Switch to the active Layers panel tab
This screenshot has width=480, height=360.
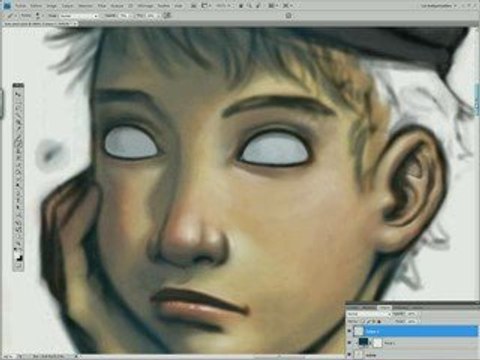pos(385,307)
